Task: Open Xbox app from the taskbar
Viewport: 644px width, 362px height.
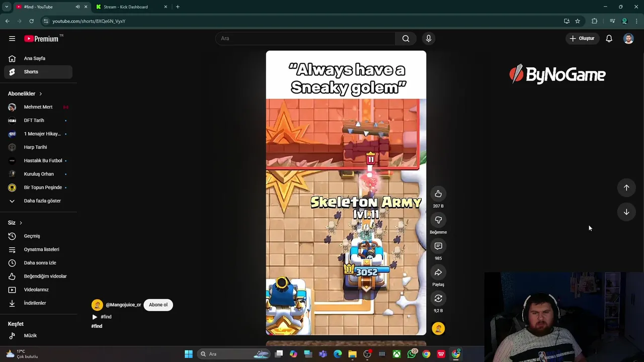Action: [397, 354]
